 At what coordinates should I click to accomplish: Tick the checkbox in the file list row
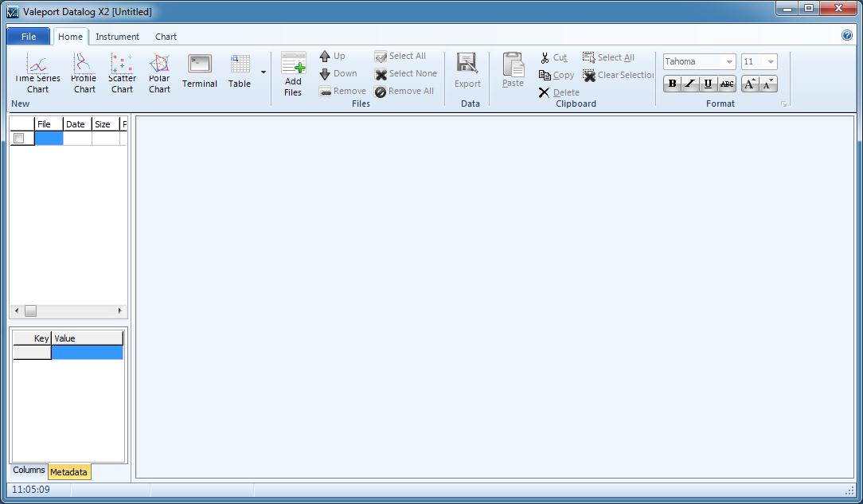[x=19, y=138]
